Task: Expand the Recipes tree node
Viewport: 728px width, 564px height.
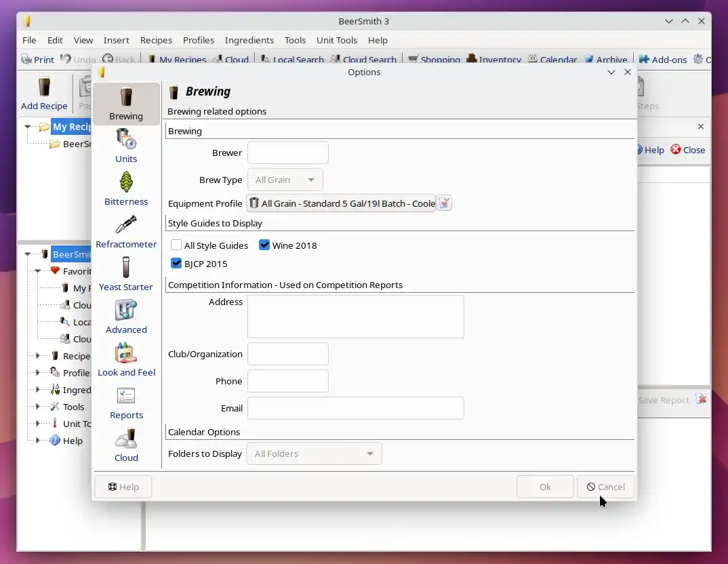Action: pos(38,356)
